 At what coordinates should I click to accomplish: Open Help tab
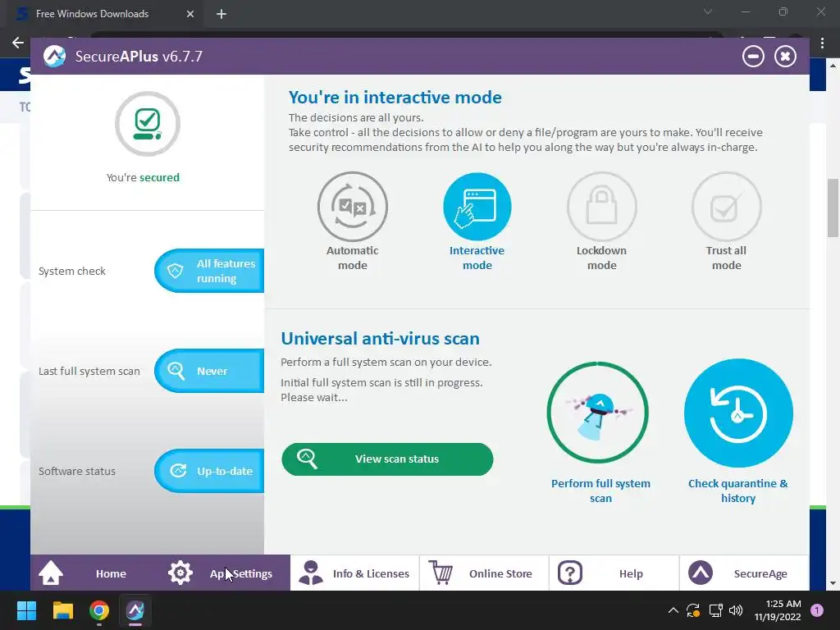coord(614,573)
